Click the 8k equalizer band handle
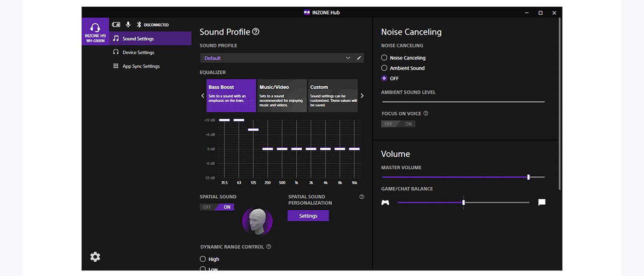This screenshot has width=644, height=276. 340,149
